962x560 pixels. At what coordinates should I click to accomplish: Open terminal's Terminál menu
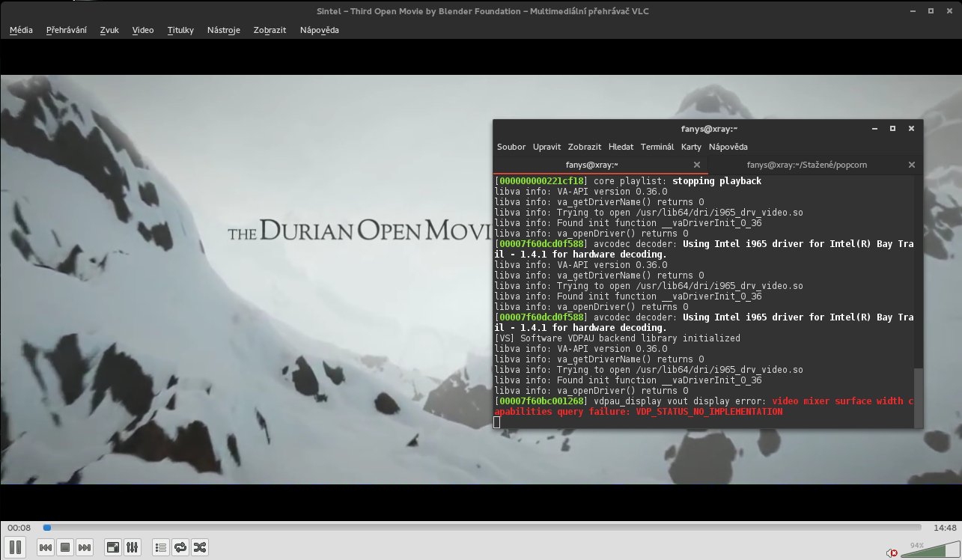[657, 147]
